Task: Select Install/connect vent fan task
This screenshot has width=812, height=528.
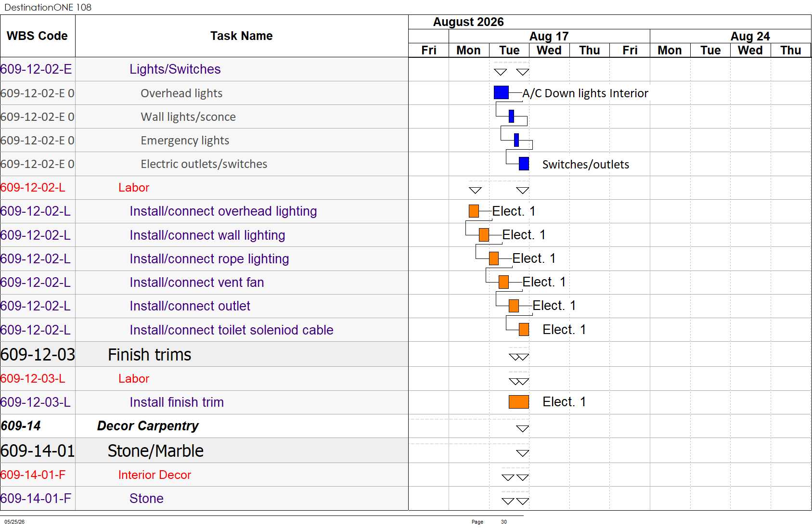Action: point(197,283)
